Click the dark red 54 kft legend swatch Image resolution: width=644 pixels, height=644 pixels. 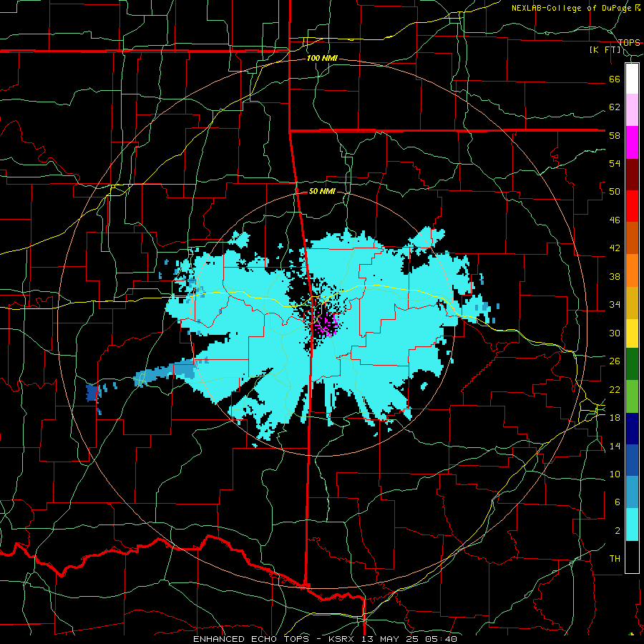tap(632, 175)
